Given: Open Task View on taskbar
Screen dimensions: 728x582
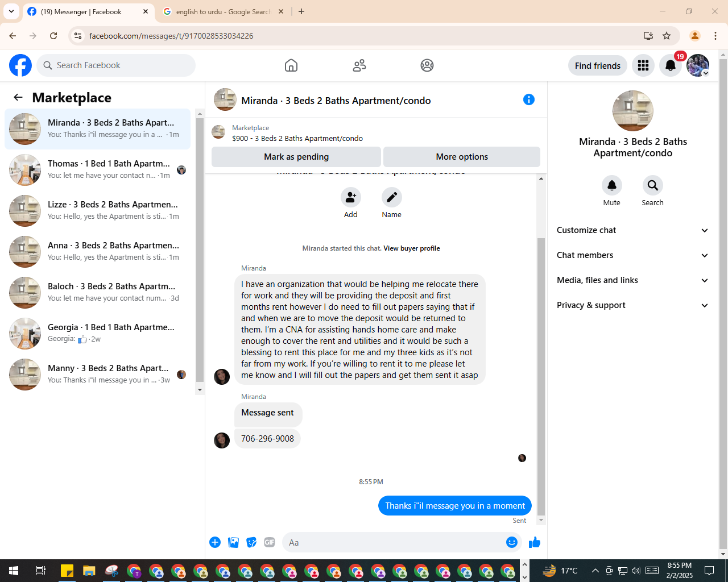Looking at the screenshot, I should pyautogui.click(x=40, y=571).
